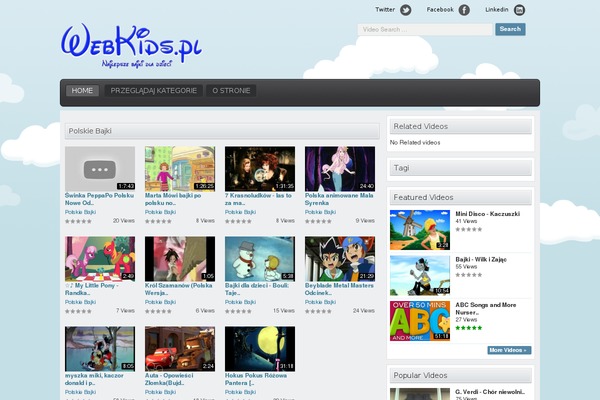Viewport: 600px width, 400px height.
Task: Click into the Video Search field
Action: (x=425, y=29)
